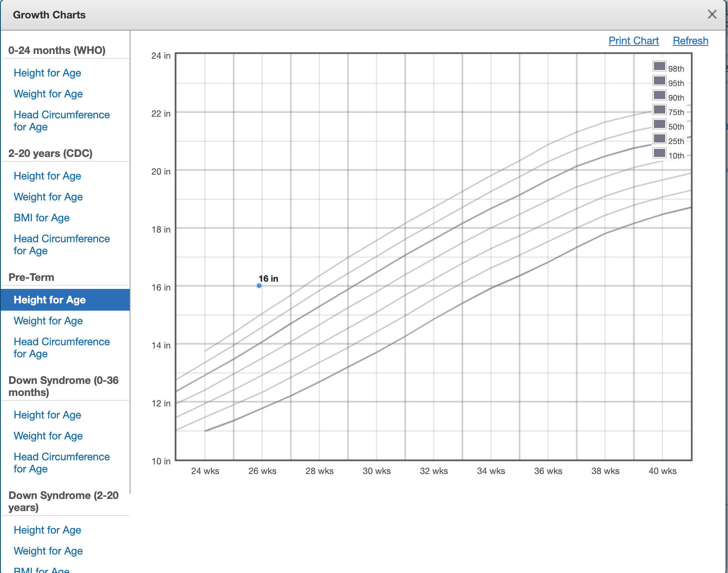Click the Print Chart link
The width and height of the screenshot is (728, 573).
(633, 41)
